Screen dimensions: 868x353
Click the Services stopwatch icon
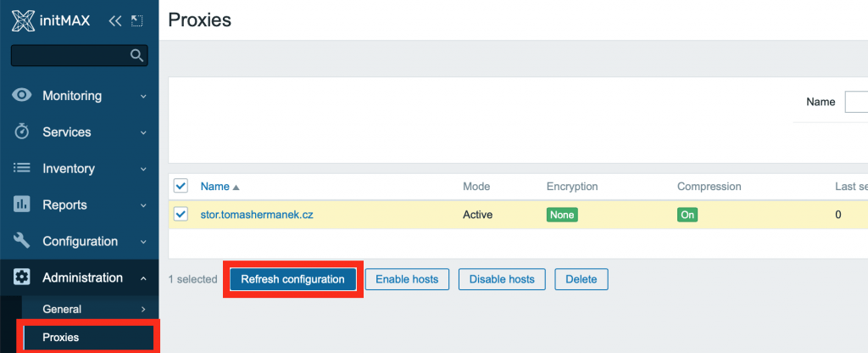[x=22, y=132]
